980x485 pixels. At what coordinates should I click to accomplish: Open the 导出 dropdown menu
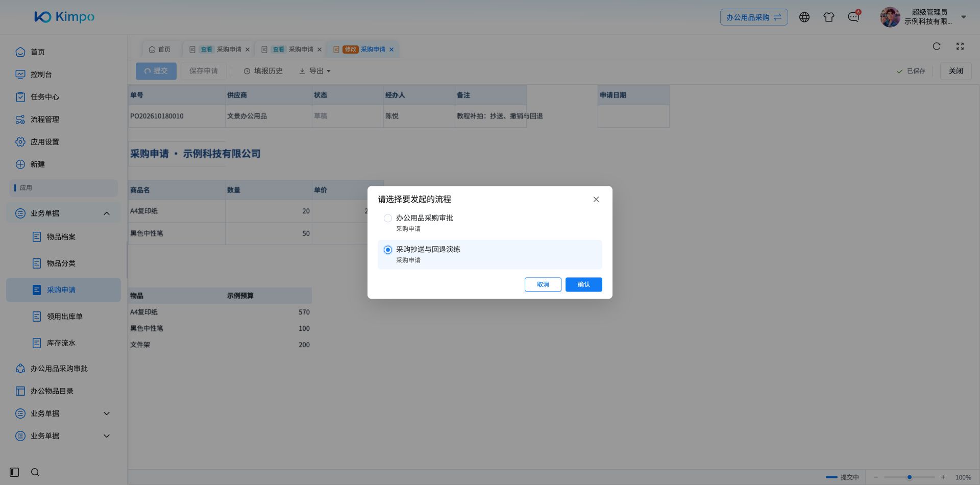tap(315, 71)
